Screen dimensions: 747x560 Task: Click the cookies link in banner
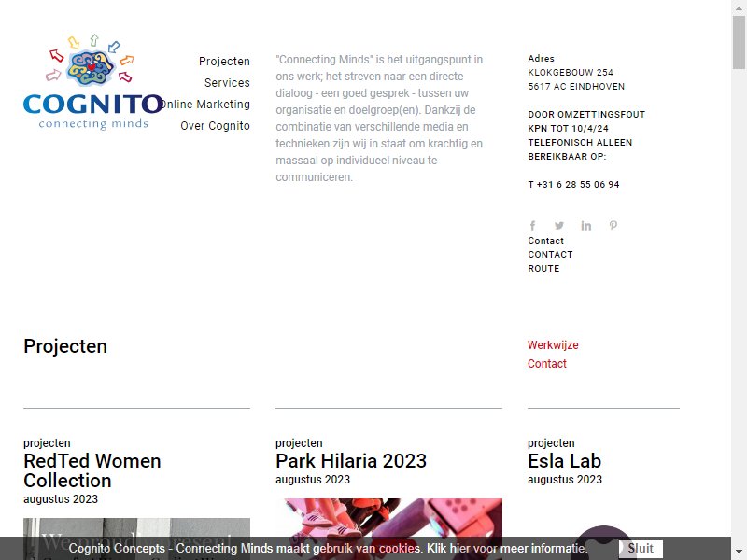[400, 548]
